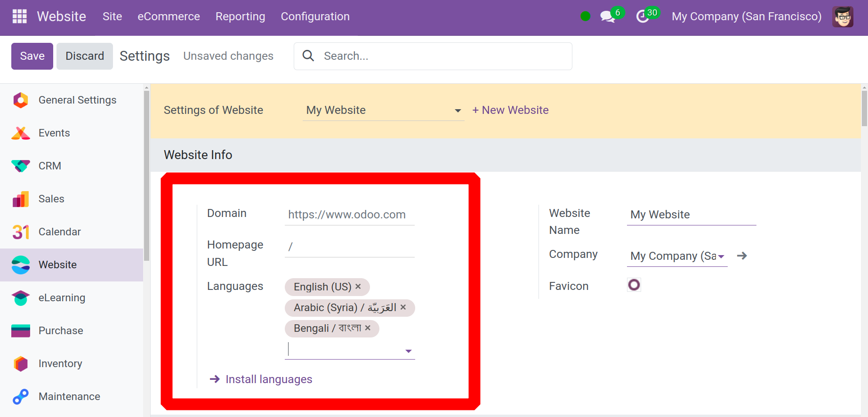Open the apps grid menu icon
Screen dimensions: 868x417
(x=19, y=16)
